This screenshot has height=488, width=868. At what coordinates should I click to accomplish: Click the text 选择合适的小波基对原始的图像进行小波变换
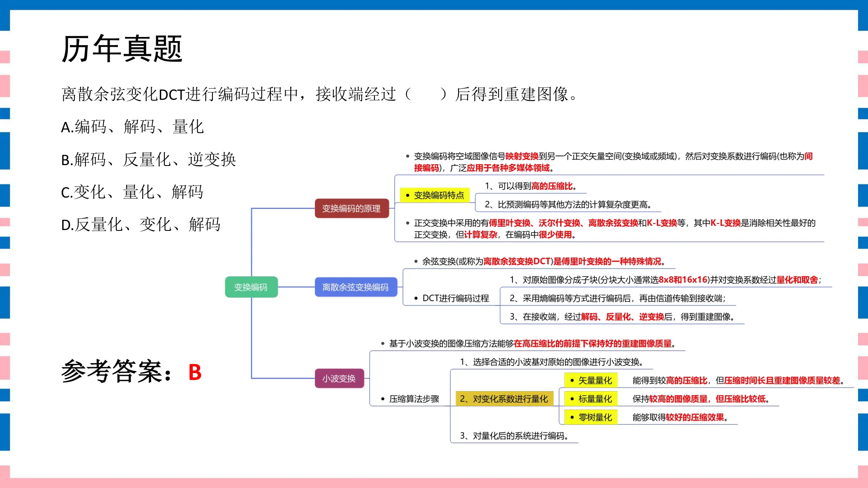[x=552, y=362]
